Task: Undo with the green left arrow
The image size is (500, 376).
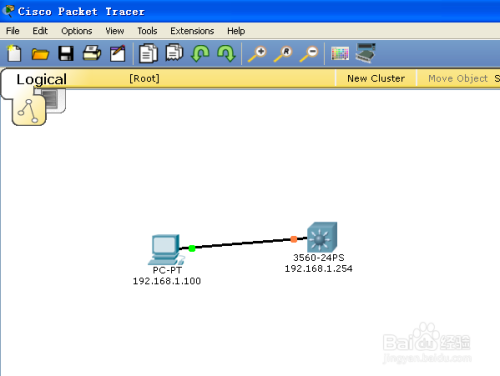Action: (x=200, y=53)
